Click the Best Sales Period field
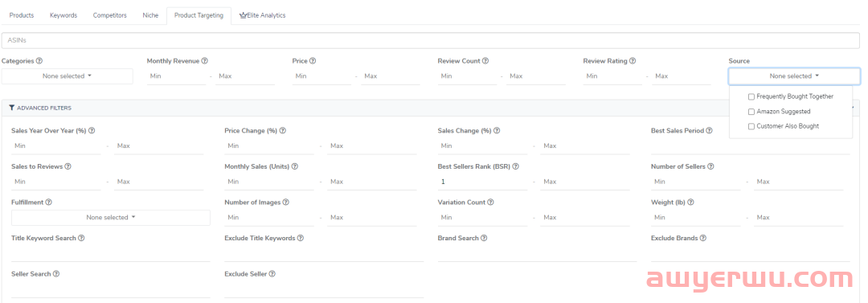 pos(751,147)
